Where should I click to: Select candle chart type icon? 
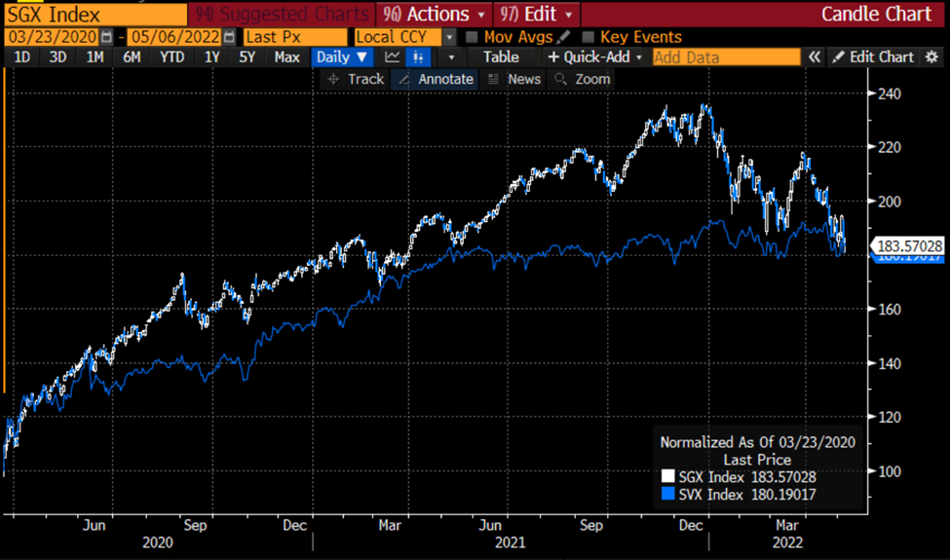[418, 56]
